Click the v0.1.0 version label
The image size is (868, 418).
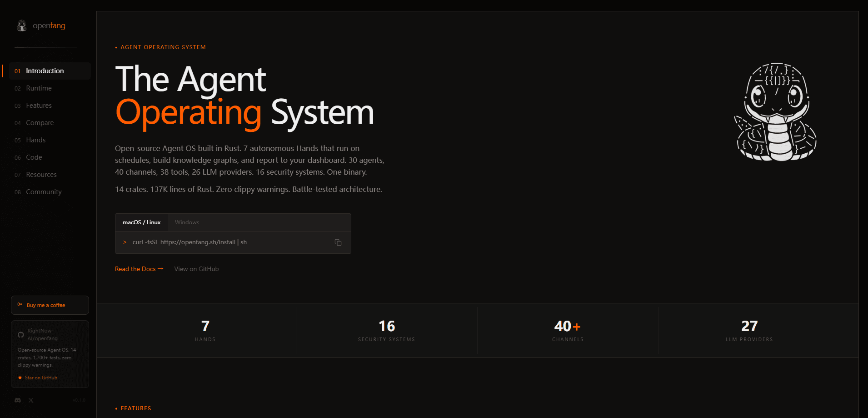79,400
